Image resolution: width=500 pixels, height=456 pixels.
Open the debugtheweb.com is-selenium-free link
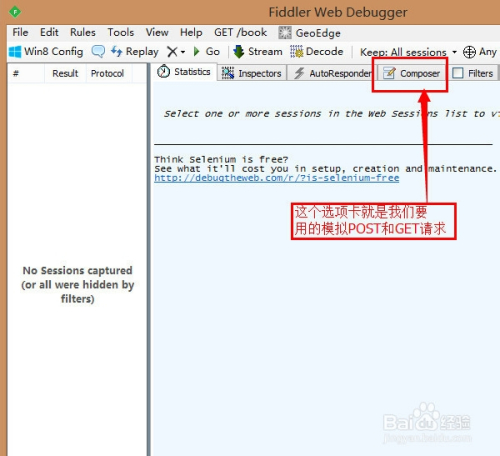277,178
